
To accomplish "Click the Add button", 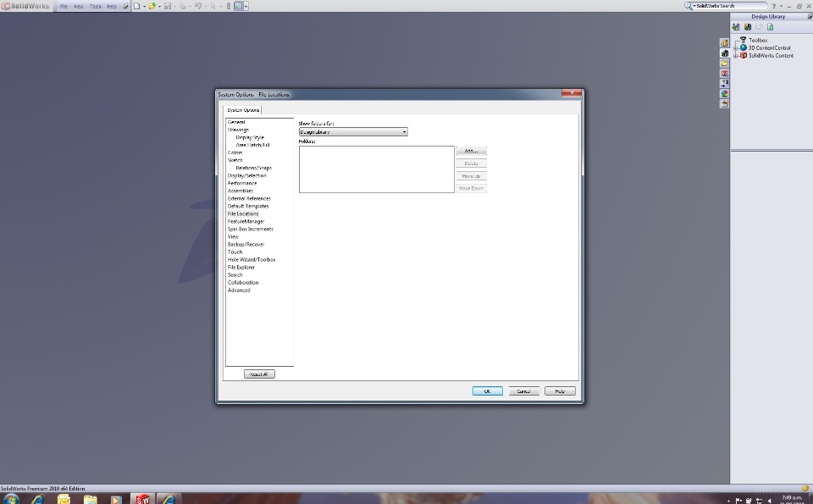I will [x=472, y=151].
